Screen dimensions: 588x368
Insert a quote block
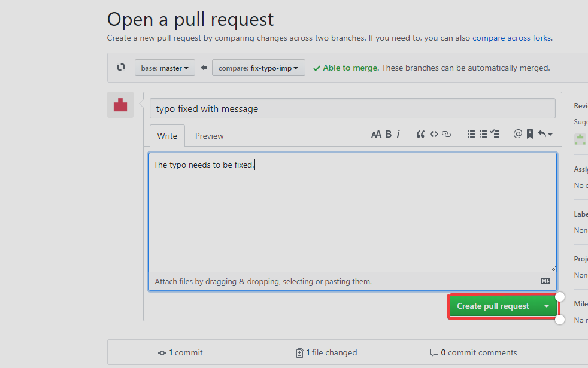click(421, 134)
